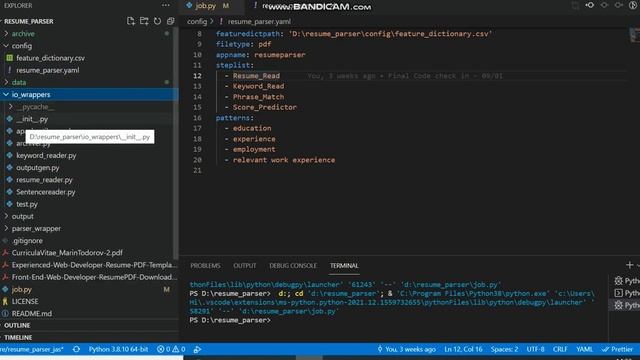Click config in the breadcrumb path
This screenshot has width=640, height=360.
point(197,22)
